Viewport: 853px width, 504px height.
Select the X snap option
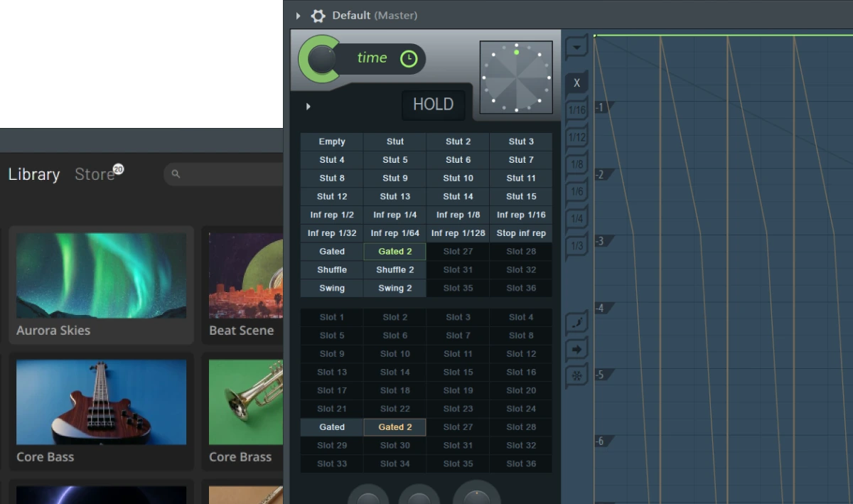(x=576, y=82)
